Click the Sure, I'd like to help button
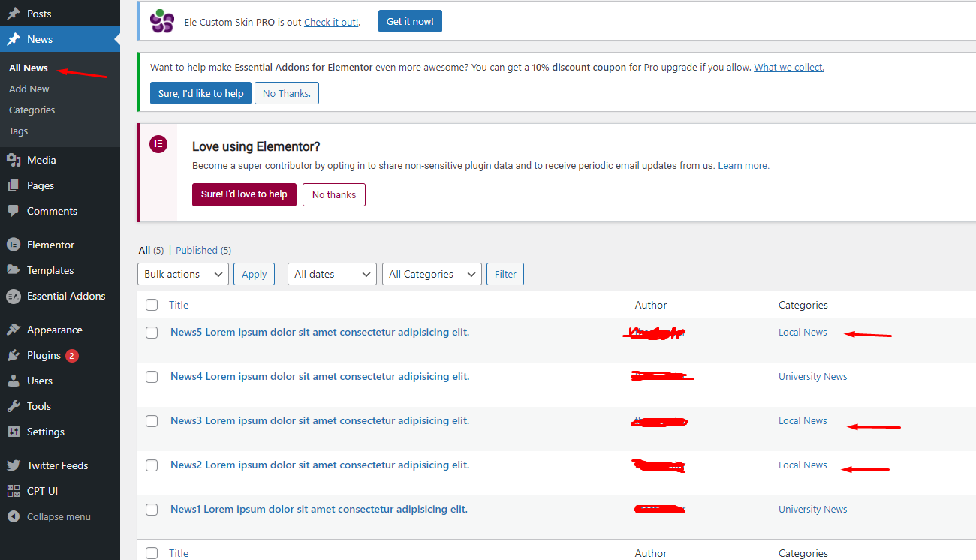 coord(201,93)
